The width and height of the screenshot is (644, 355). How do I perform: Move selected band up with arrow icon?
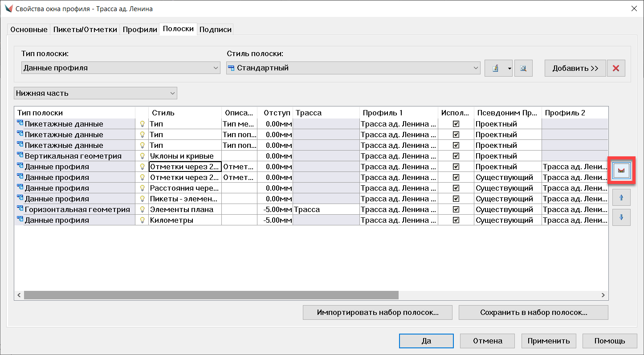(621, 197)
